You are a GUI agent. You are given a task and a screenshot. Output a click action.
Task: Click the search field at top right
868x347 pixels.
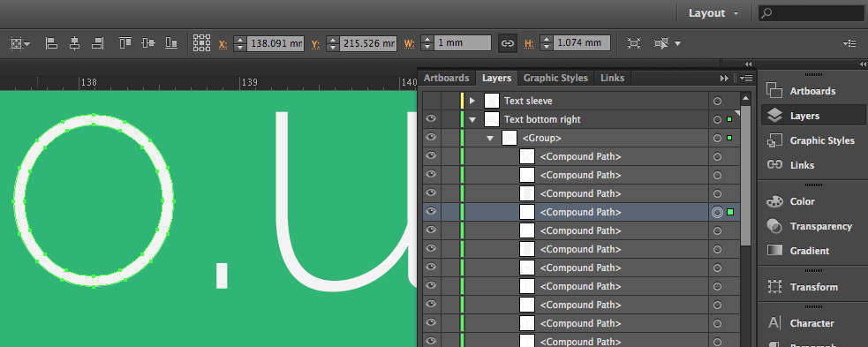click(811, 13)
